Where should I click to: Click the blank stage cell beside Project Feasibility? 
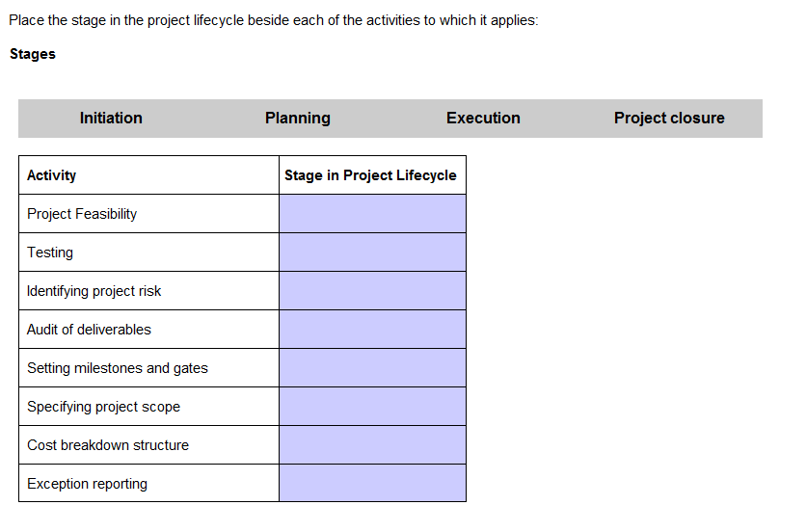point(372,214)
